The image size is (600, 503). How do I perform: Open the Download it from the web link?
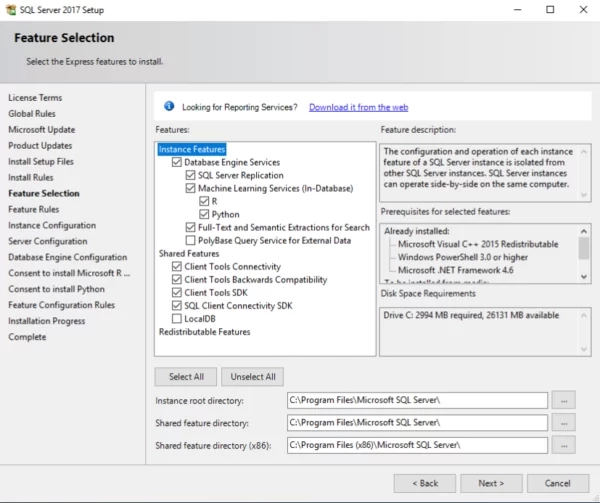point(358,107)
